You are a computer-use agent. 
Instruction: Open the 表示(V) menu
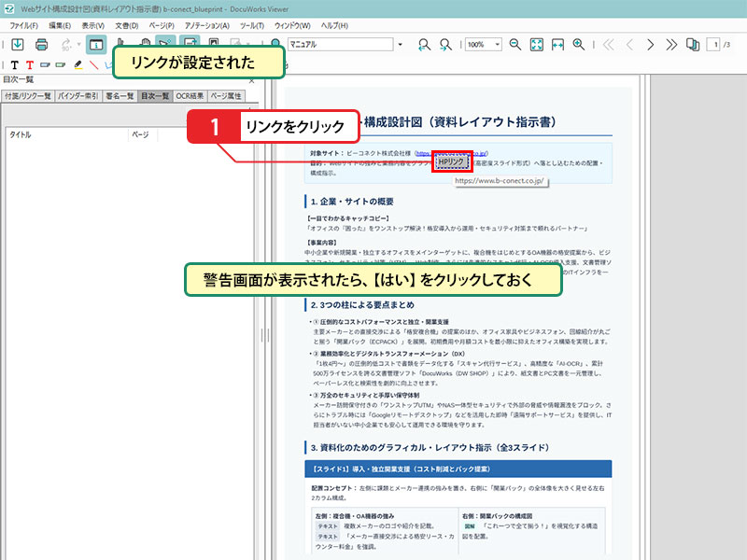click(x=92, y=26)
